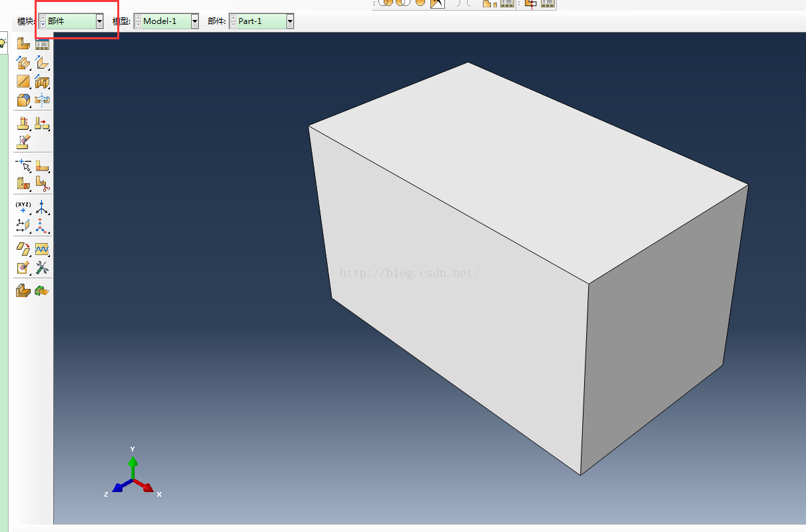Click the Create Datum CSYS tool
Screen dimensions: 806x532
pos(42,226)
